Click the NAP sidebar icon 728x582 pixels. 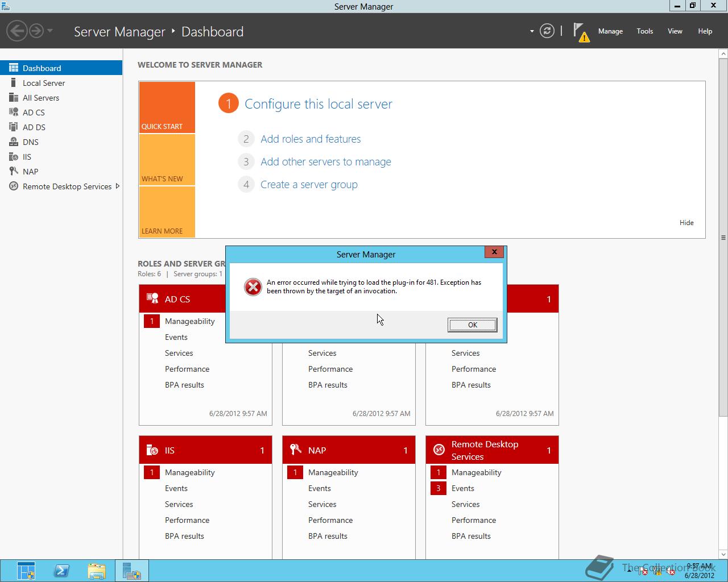[x=14, y=171]
